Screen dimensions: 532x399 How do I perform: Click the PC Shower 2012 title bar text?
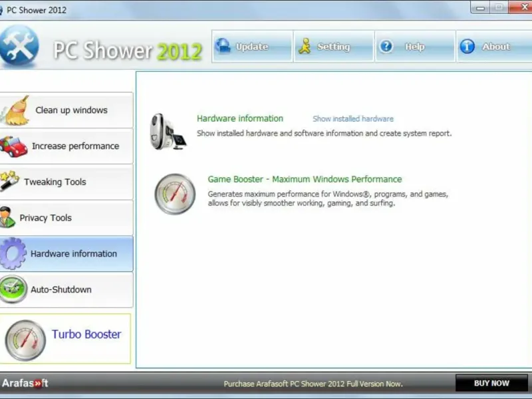tap(37, 10)
